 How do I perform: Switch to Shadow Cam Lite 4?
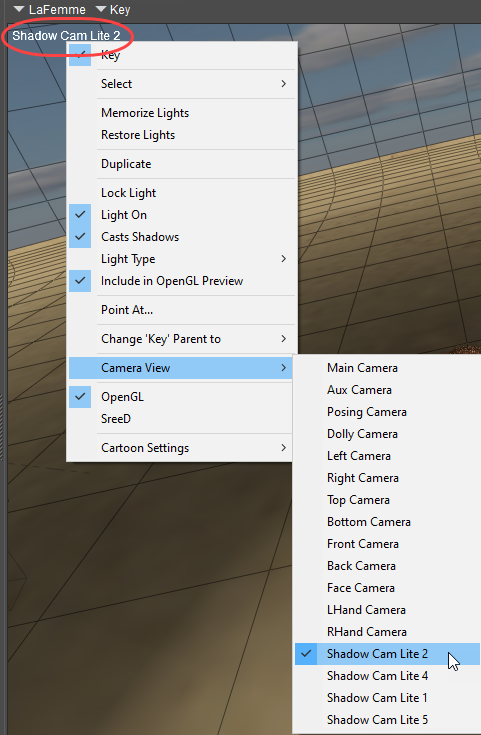click(377, 675)
